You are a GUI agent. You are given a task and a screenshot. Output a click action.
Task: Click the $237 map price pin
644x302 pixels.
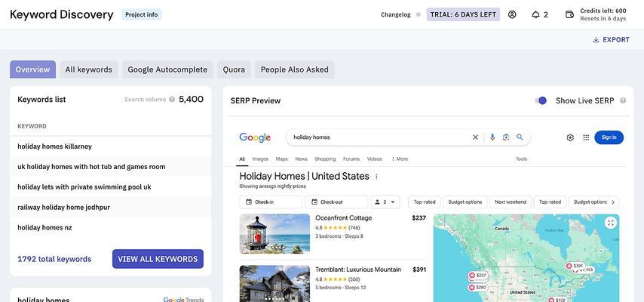pyautogui.click(x=477, y=275)
